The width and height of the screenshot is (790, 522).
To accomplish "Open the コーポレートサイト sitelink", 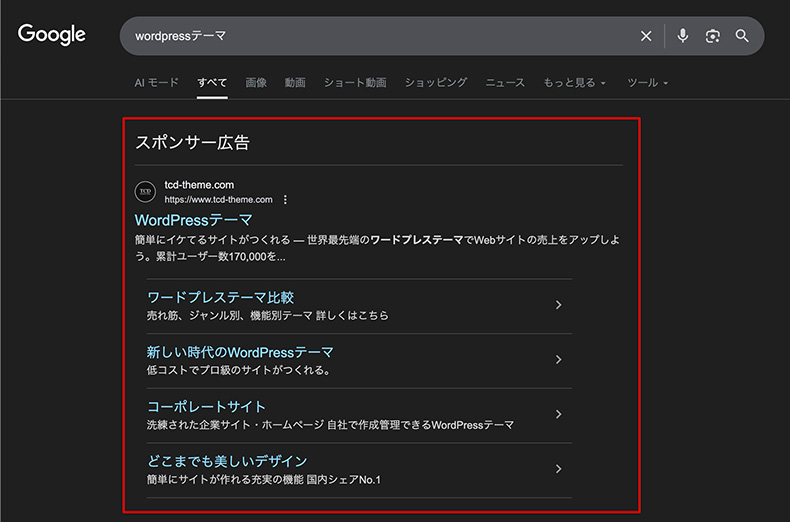I will [x=207, y=407].
